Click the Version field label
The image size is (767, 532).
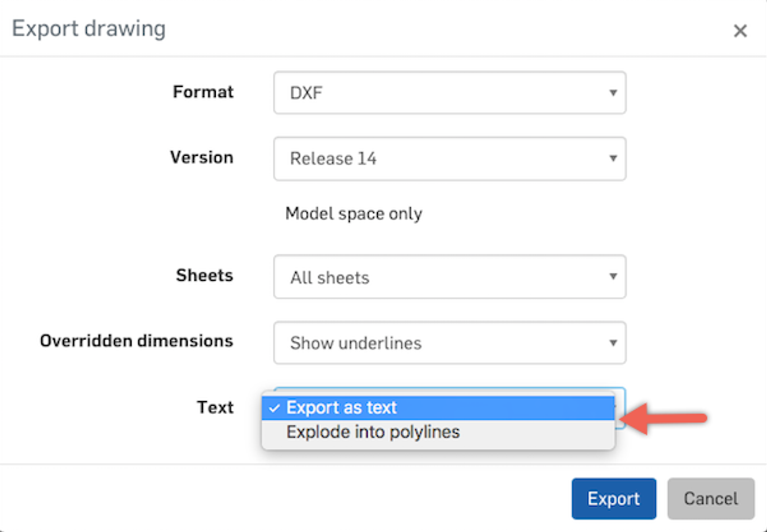(202, 158)
